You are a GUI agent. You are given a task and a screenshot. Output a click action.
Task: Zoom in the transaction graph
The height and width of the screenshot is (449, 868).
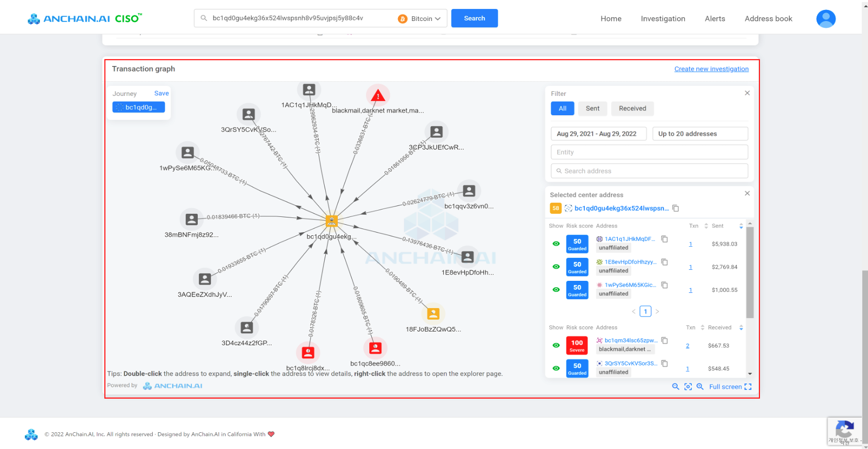(x=700, y=387)
